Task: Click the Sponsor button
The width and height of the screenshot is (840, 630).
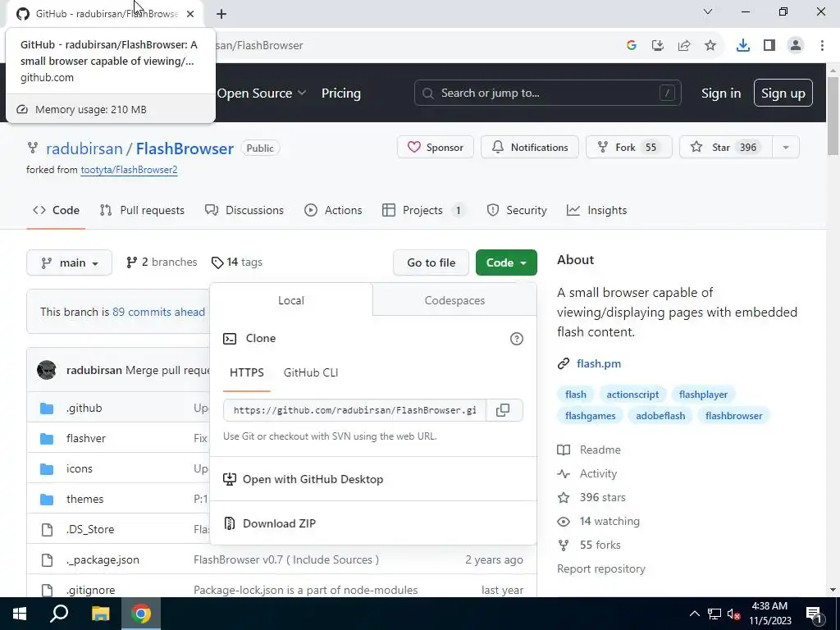Action: click(436, 148)
